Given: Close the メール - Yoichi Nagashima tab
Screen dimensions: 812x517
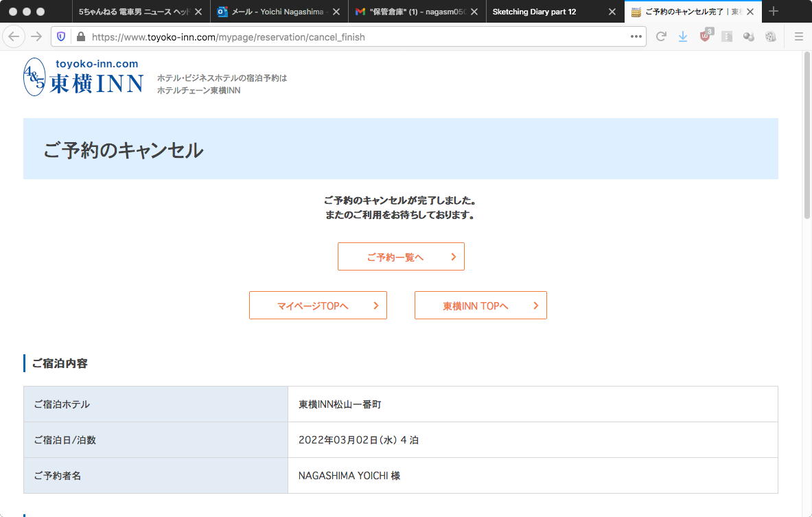Looking at the screenshot, I should 336,12.
